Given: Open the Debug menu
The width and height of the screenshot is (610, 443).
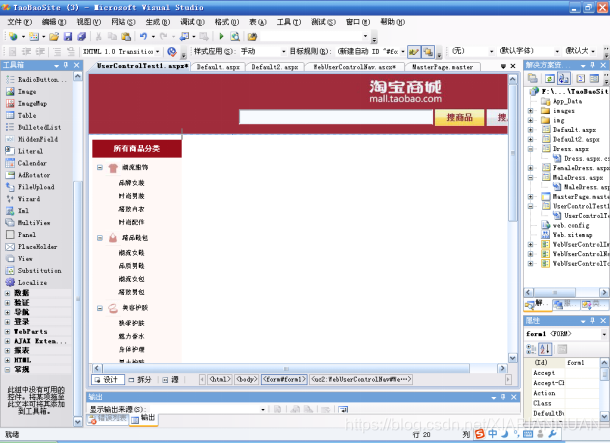Looking at the screenshot, I should pos(192,22).
